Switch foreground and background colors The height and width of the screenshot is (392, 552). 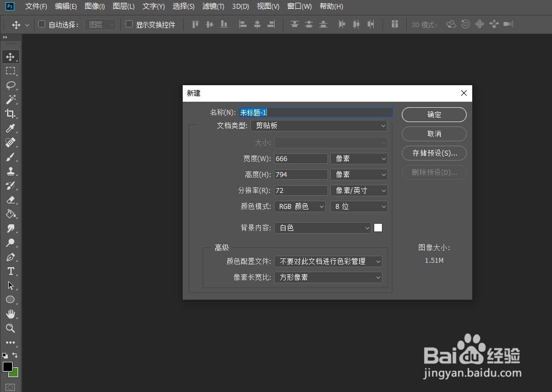14,355
